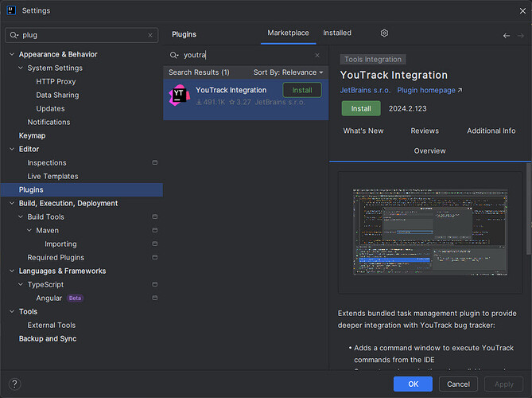Click the details panel vertical scrollbar
Viewport: 532px width, 398px height.
[528, 209]
